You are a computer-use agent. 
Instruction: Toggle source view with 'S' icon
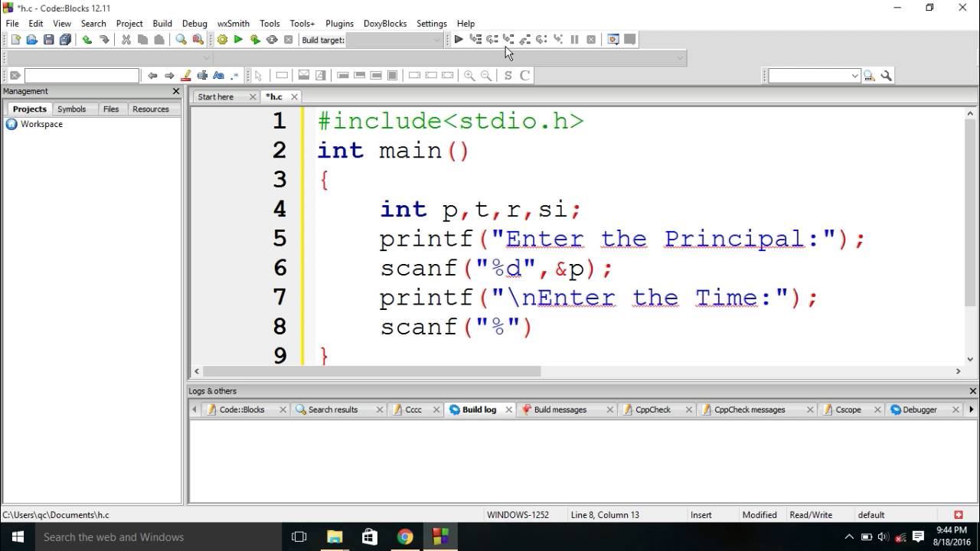pyautogui.click(x=508, y=76)
